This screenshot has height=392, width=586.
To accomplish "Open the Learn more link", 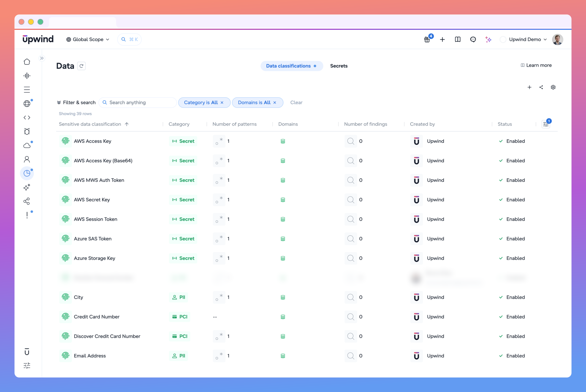I will coord(536,65).
